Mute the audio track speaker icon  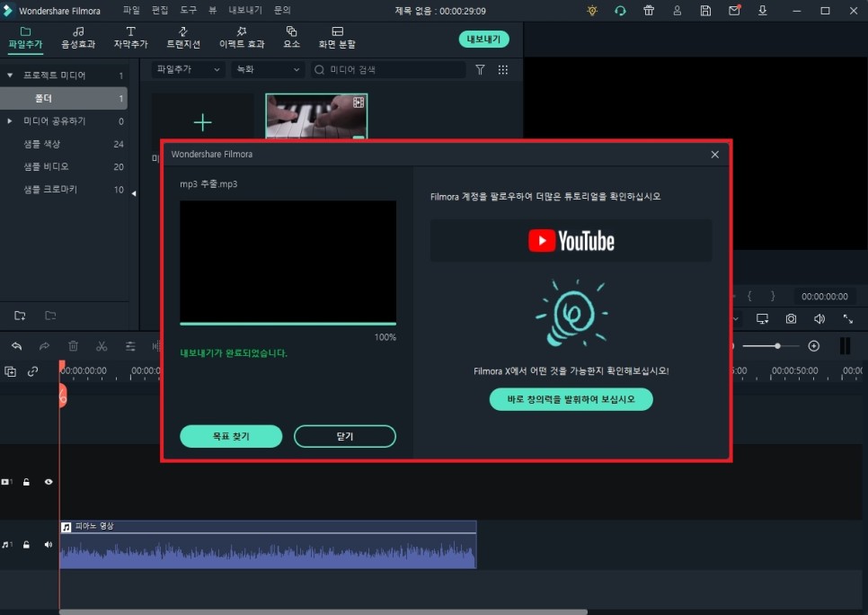(49, 545)
